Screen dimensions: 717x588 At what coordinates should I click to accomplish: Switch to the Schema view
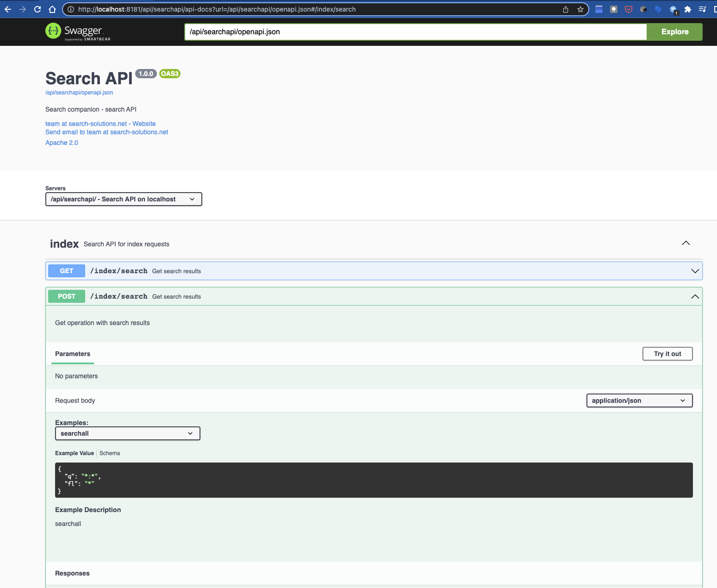coord(110,453)
